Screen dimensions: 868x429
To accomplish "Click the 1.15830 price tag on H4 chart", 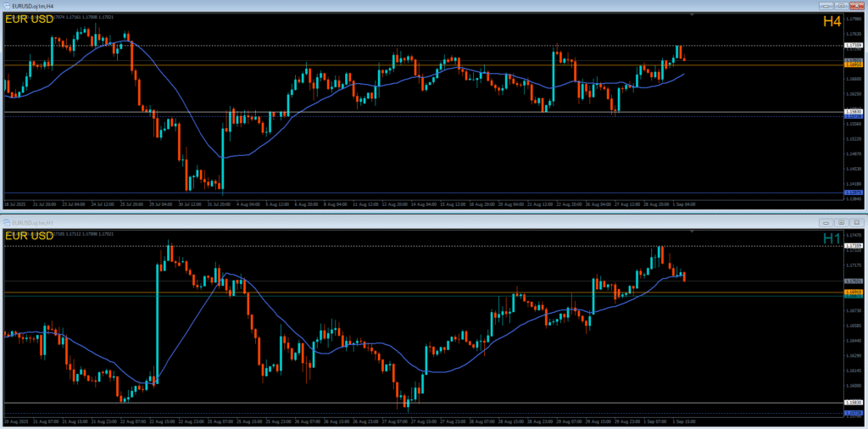I will pyautogui.click(x=854, y=111).
